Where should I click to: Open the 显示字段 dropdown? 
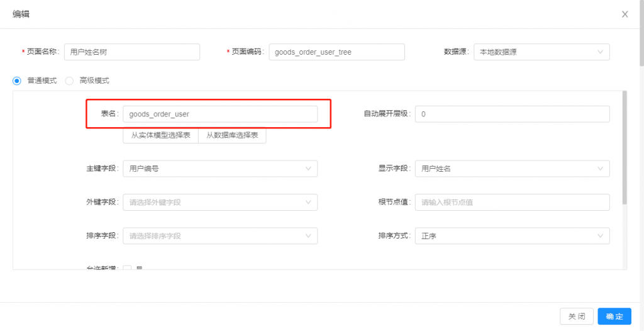[512, 169]
